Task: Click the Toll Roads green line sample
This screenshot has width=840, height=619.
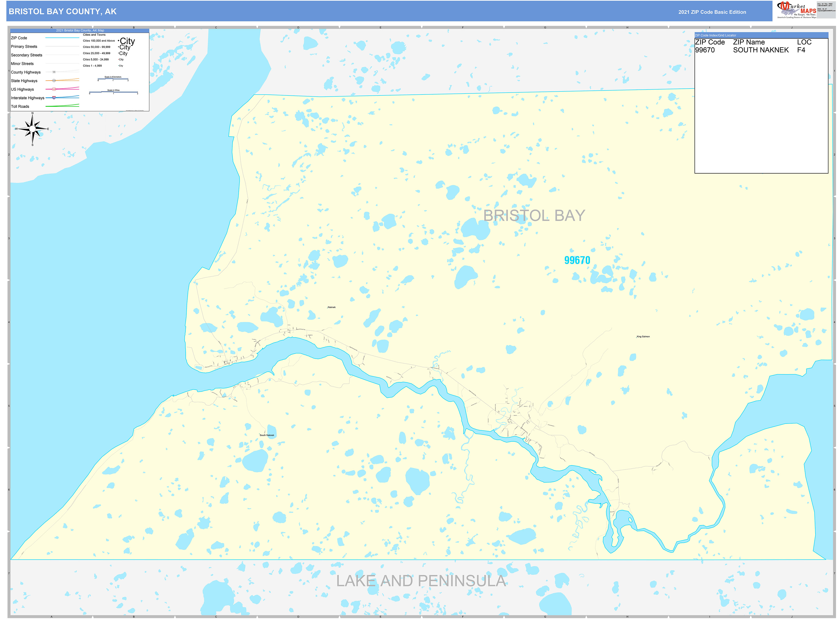Action: [x=62, y=106]
